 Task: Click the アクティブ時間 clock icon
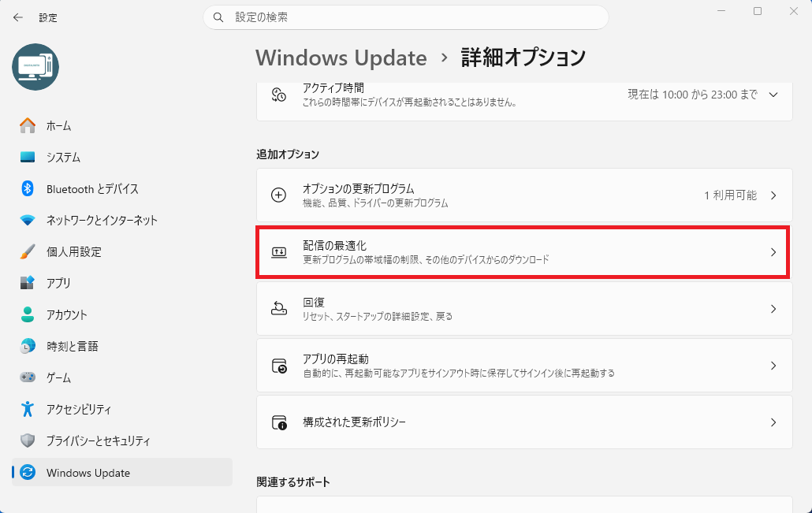point(278,95)
